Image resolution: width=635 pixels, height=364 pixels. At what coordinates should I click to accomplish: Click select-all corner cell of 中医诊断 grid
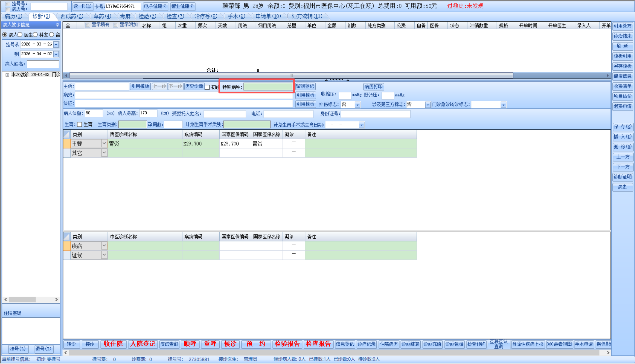67,236
